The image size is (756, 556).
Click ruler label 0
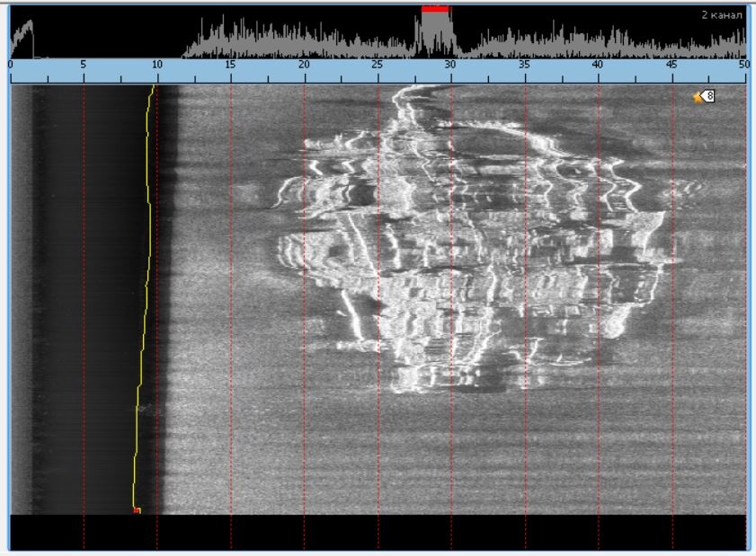11,65
